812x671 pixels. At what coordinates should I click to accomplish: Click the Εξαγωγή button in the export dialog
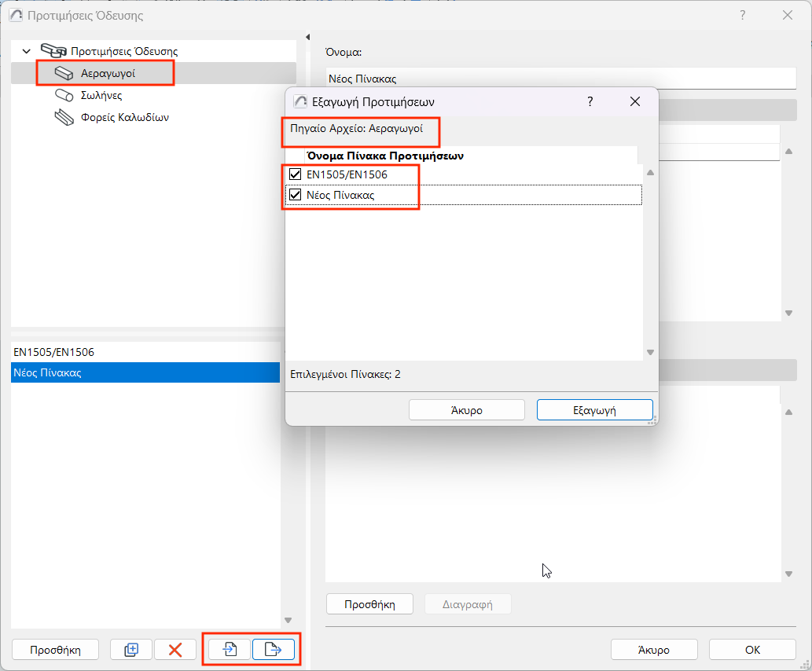pyautogui.click(x=594, y=410)
